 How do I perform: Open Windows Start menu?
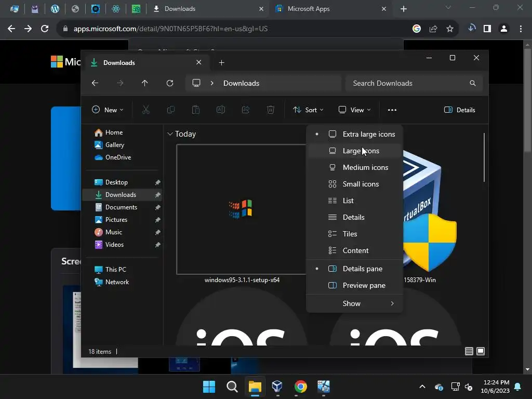point(209,387)
